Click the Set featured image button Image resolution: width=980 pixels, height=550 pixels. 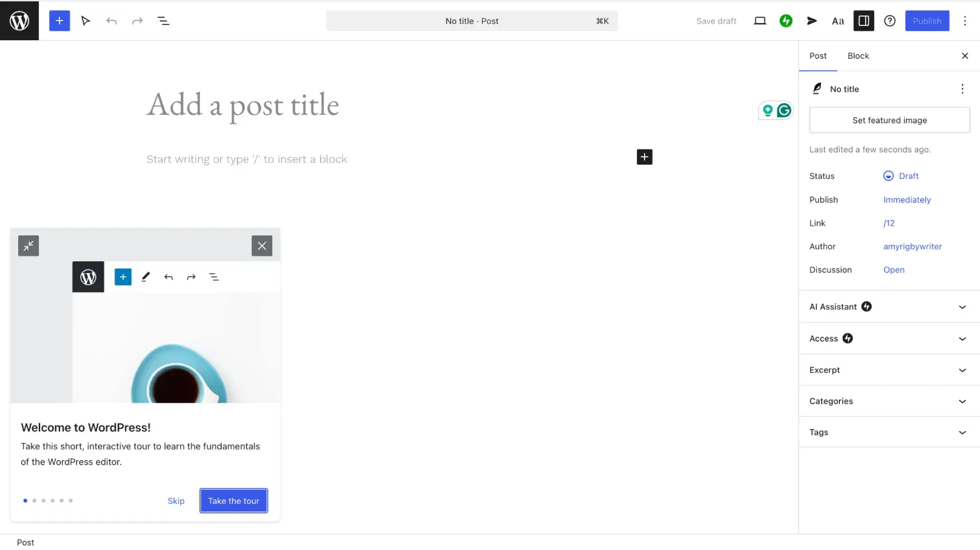pyautogui.click(x=889, y=120)
